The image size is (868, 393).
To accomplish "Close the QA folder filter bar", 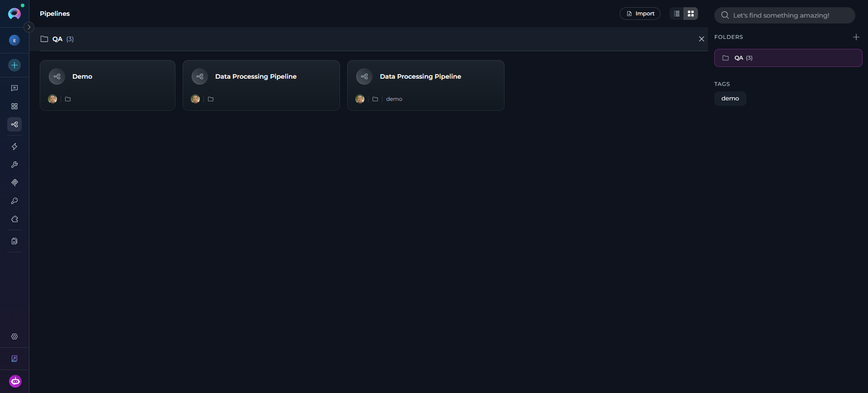I will (702, 39).
